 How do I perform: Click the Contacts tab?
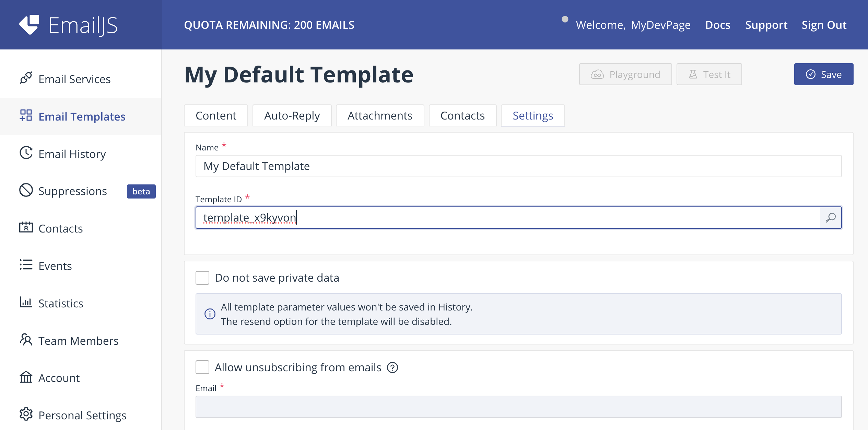(x=462, y=116)
